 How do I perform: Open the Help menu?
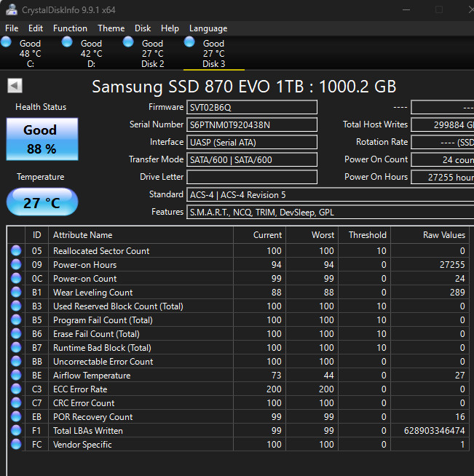click(x=170, y=28)
